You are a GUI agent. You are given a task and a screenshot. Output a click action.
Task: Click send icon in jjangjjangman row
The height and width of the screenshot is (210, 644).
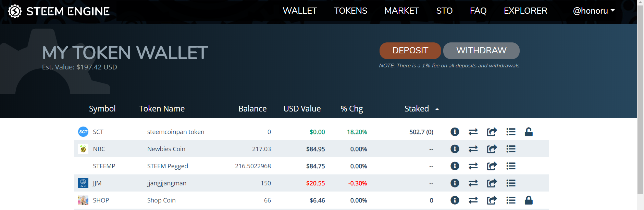click(x=492, y=183)
